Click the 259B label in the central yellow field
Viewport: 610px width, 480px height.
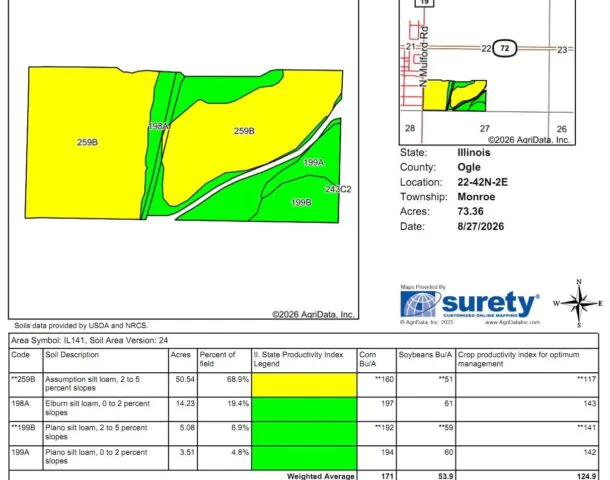click(244, 131)
